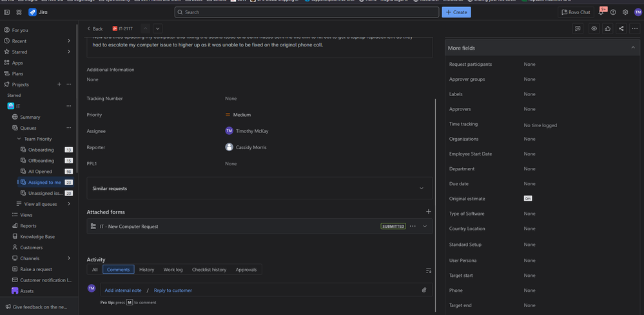
Task: Click Add internal note
Action: 122,290
